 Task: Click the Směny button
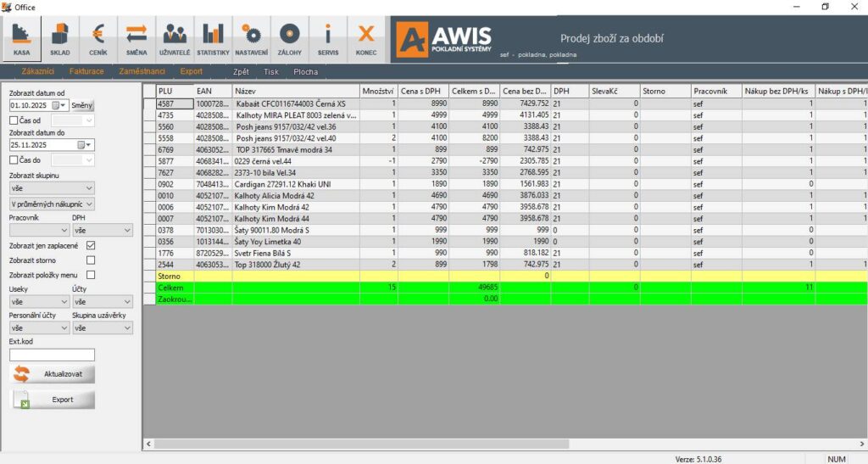[x=82, y=105]
